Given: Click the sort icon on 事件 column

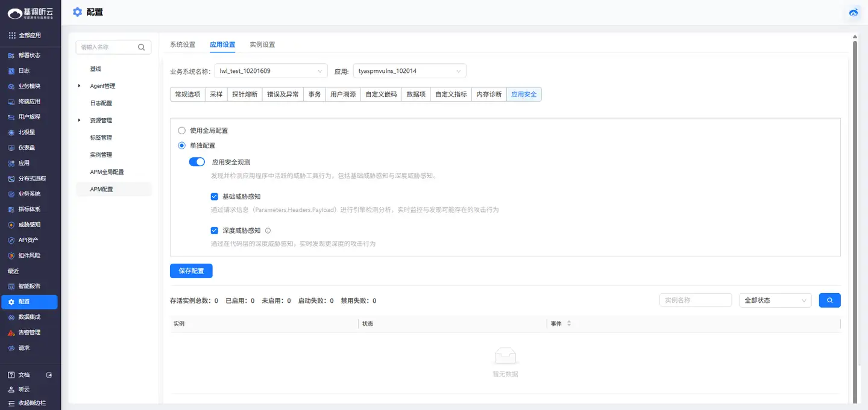Looking at the screenshot, I should [568, 324].
